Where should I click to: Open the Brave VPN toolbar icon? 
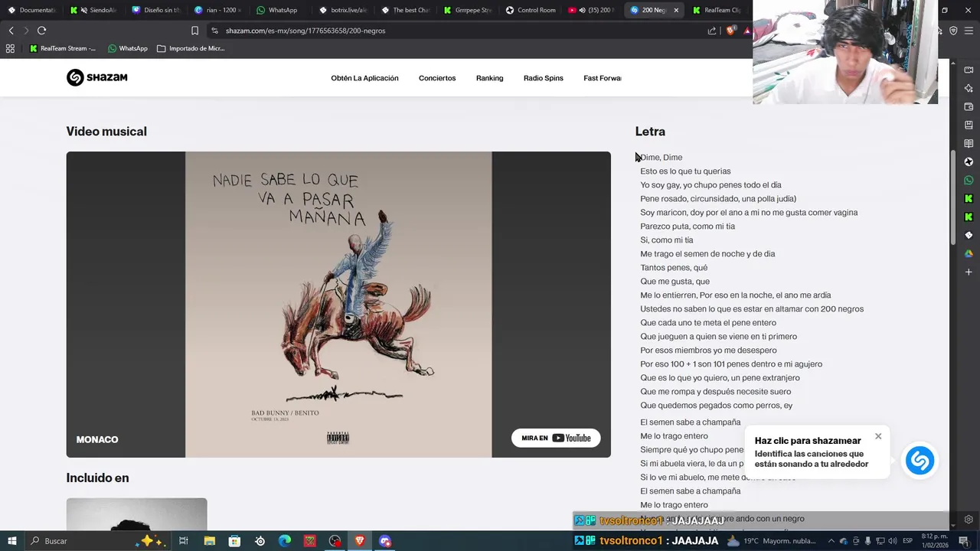coord(953,31)
